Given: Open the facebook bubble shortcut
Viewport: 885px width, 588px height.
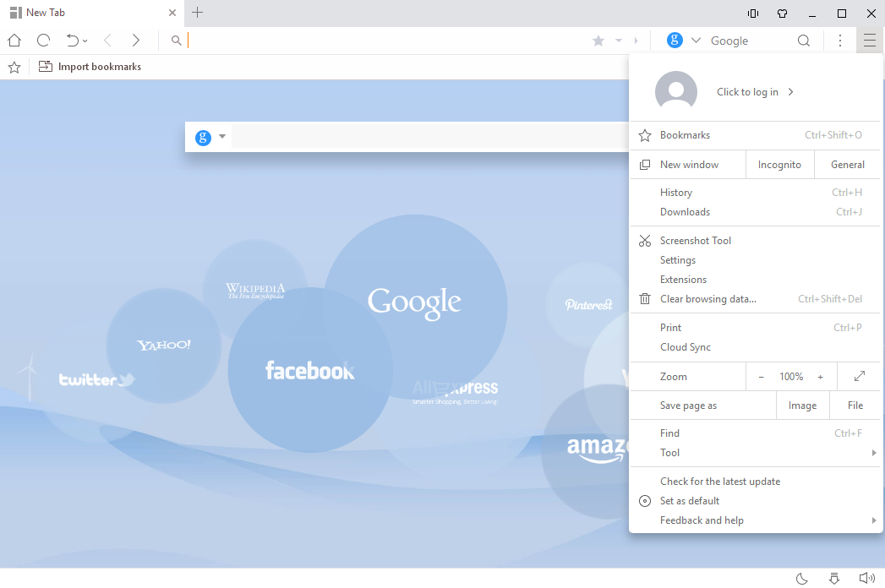Looking at the screenshot, I should tap(310, 370).
